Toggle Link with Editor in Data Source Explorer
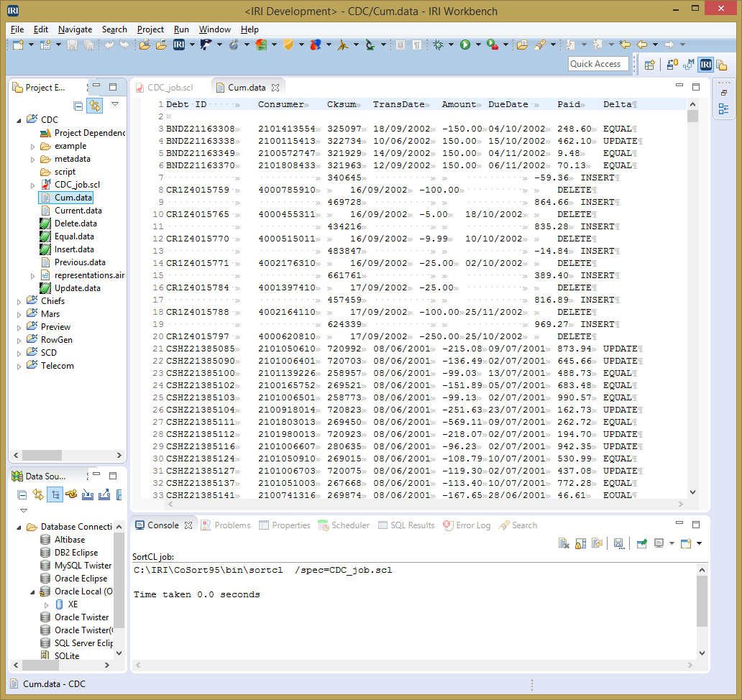Image resolution: width=742 pixels, height=700 pixels. (x=38, y=495)
